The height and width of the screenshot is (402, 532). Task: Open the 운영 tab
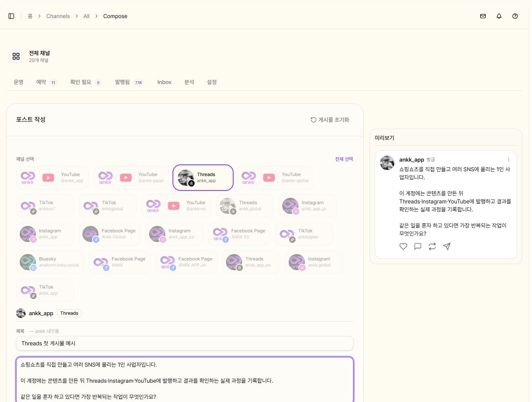coord(18,82)
